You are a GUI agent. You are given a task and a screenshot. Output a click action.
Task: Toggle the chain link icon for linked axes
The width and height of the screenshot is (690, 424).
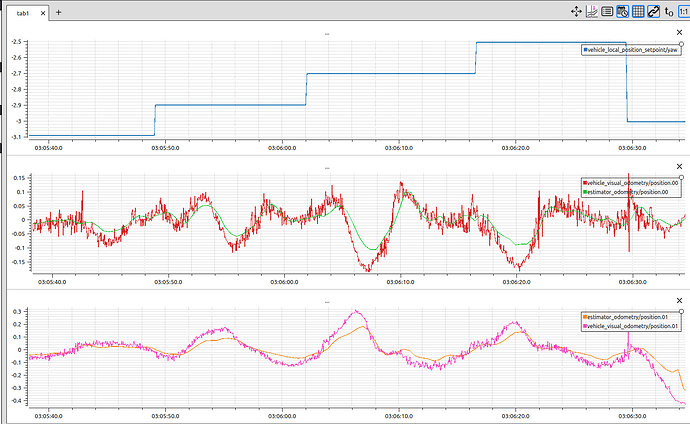point(653,12)
